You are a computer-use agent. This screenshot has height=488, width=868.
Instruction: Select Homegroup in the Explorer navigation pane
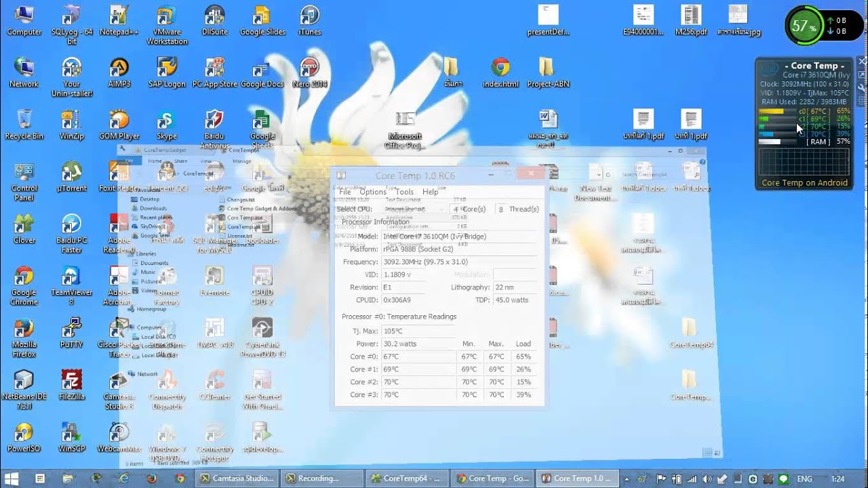pyautogui.click(x=151, y=309)
